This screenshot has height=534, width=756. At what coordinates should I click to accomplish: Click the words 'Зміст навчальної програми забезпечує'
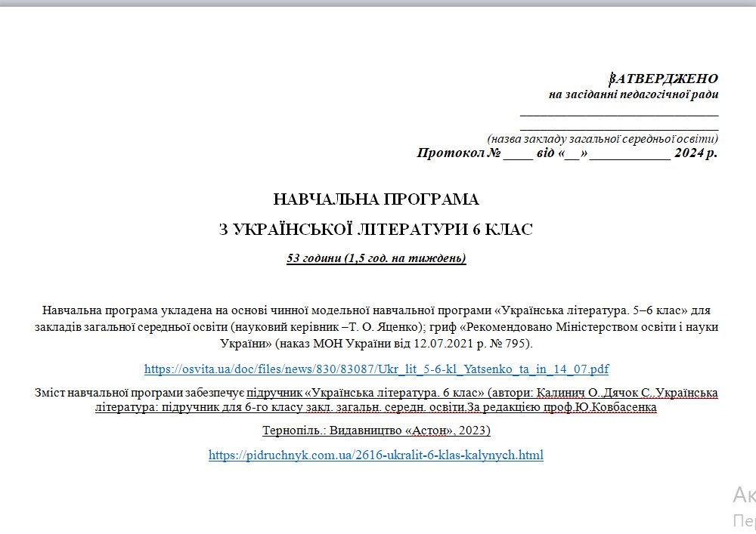139,393
